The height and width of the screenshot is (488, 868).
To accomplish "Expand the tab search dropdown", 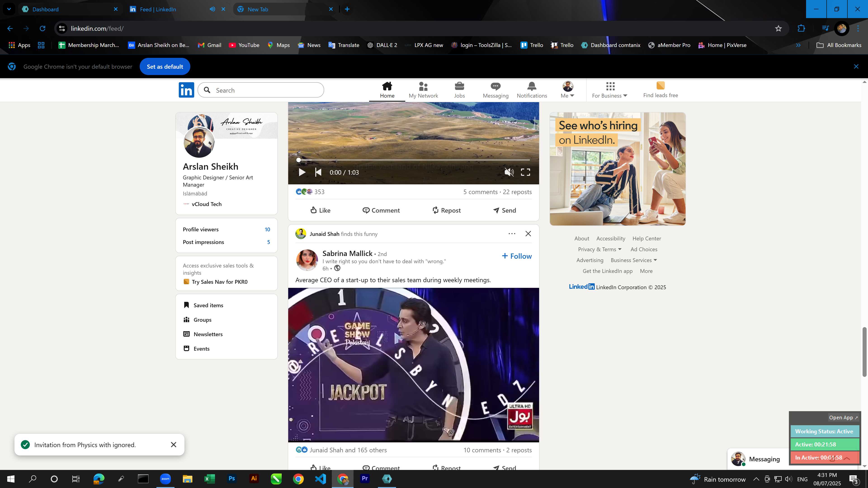I will 9,9.
